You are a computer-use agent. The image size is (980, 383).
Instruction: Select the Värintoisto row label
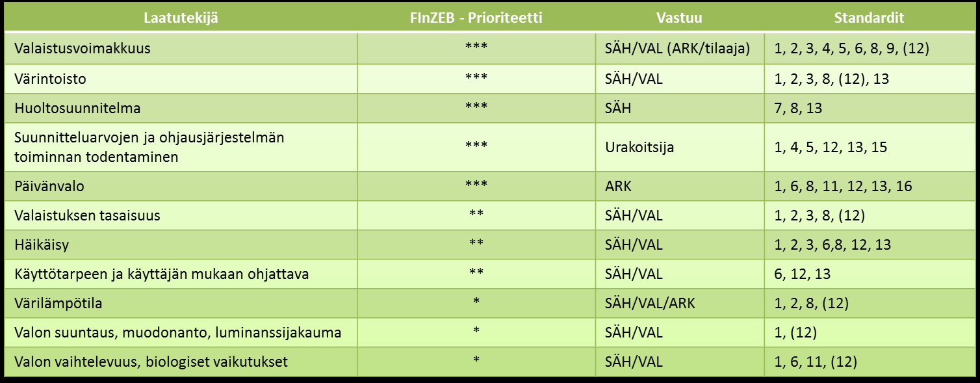click(x=51, y=79)
